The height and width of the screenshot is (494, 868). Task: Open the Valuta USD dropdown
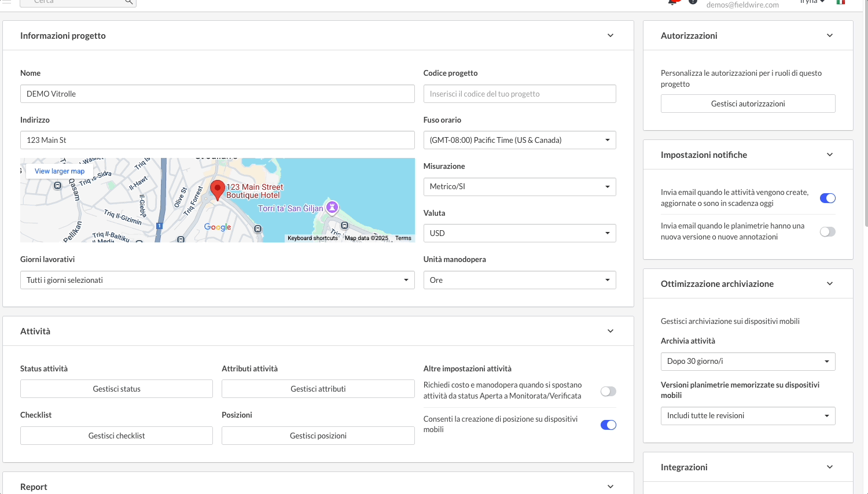(x=519, y=234)
